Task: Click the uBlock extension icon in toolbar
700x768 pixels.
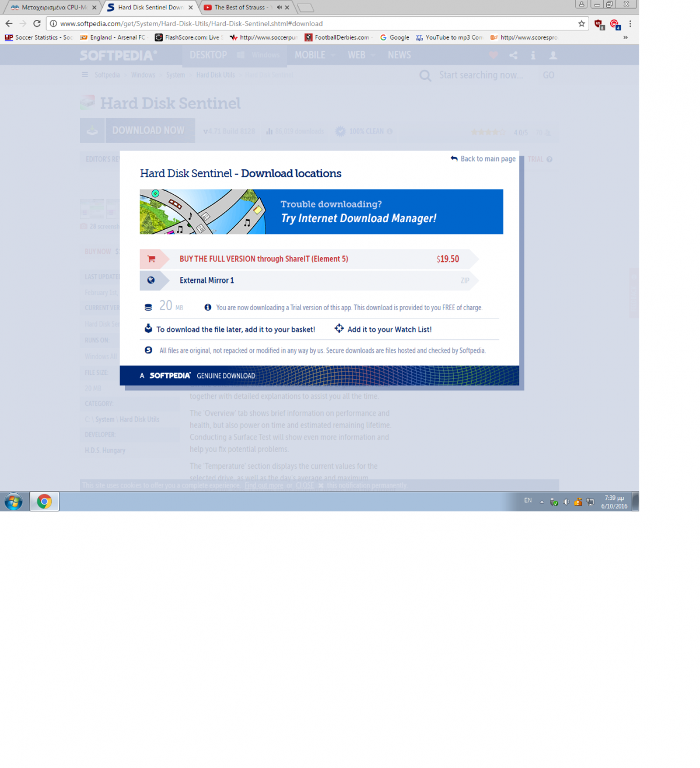Action: click(599, 24)
